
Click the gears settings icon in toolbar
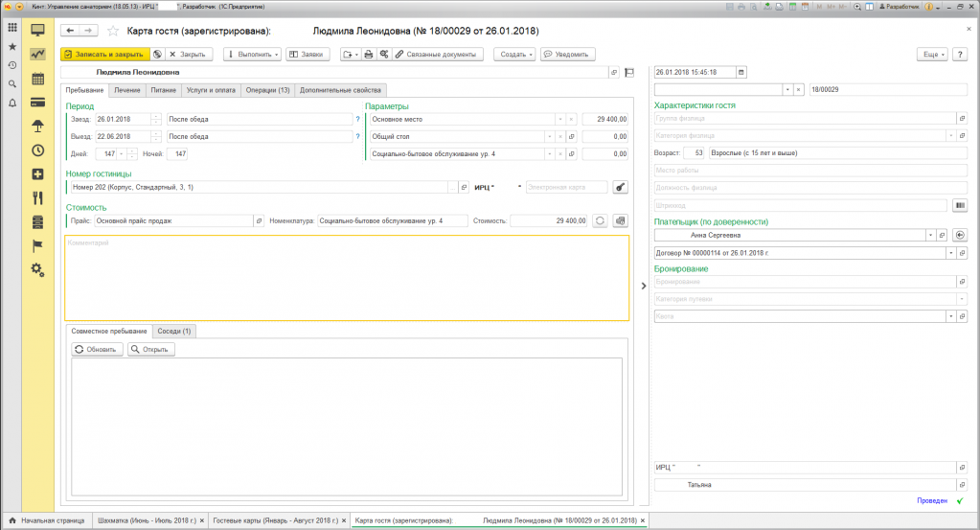(x=384, y=55)
